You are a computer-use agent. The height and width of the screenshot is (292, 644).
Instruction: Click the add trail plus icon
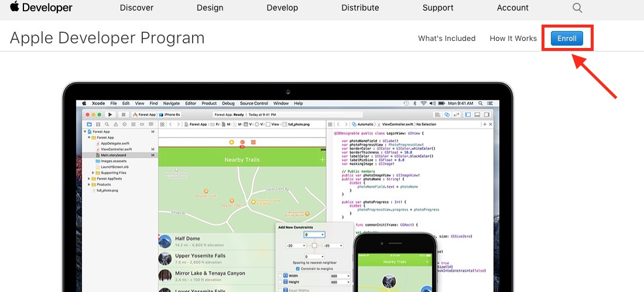(323, 159)
